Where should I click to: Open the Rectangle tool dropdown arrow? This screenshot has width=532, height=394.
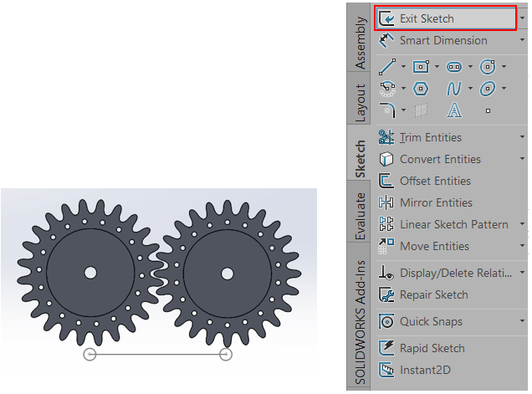click(x=437, y=67)
